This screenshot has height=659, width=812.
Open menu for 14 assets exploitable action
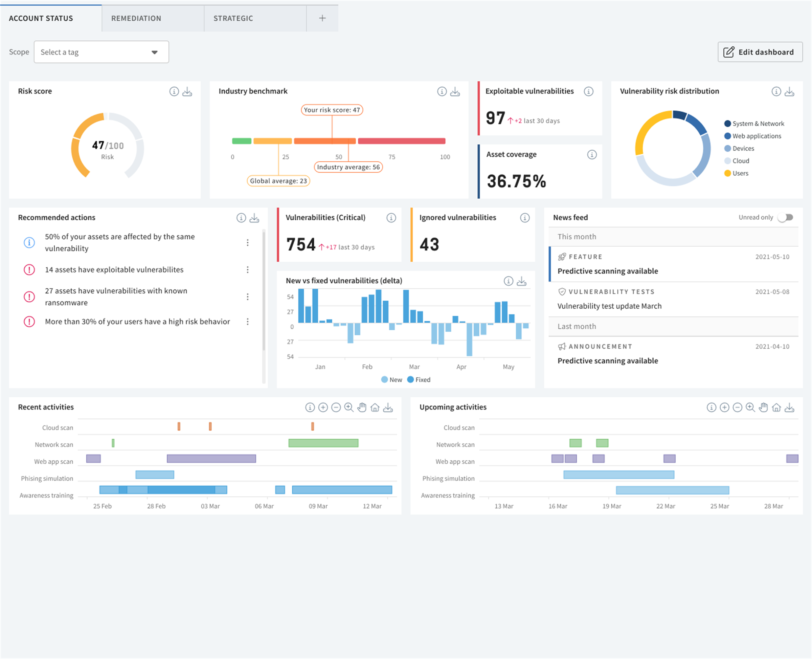248,270
